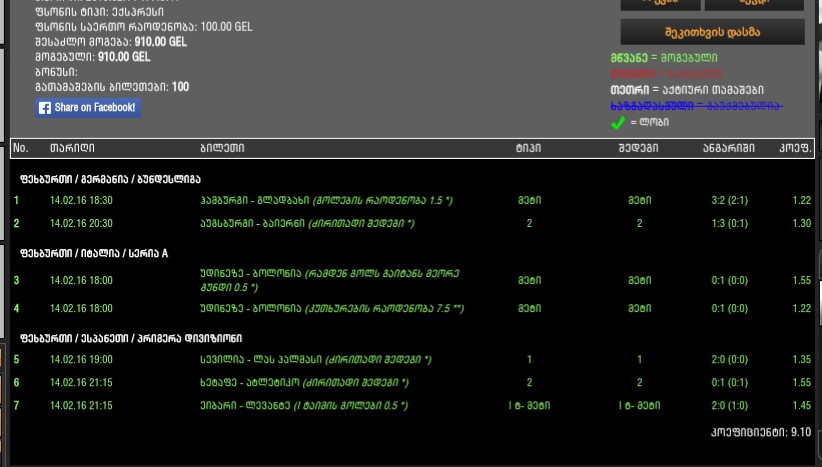This screenshot has height=467, width=822.
Task: Click the ფსონის ტიპი: ექსპრესი line
Action: pos(100,12)
